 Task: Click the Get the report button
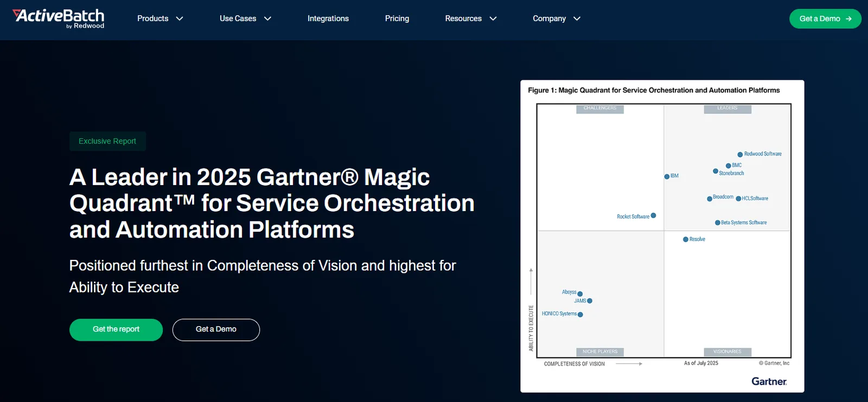pos(116,329)
